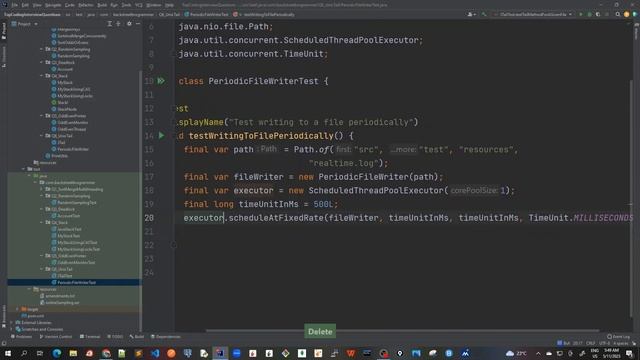Select the Account class in the tree
640x360 pixels.
tap(62, 69)
